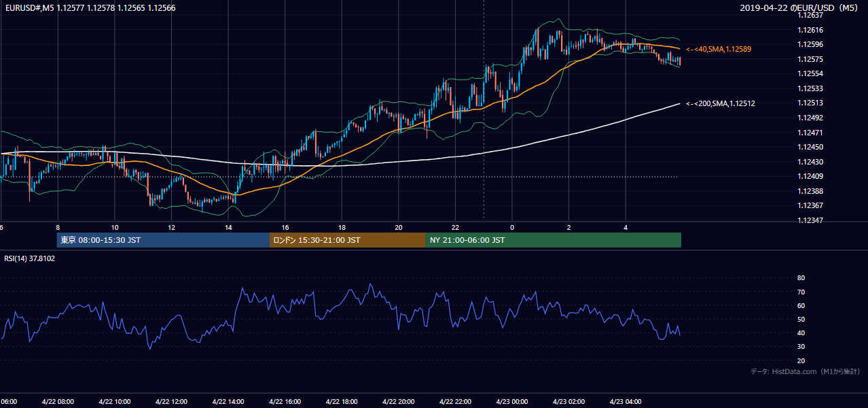The height and width of the screenshot is (408, 868).
Task: Click price level 1.12450 on the axis
Action: click(810, 147)
